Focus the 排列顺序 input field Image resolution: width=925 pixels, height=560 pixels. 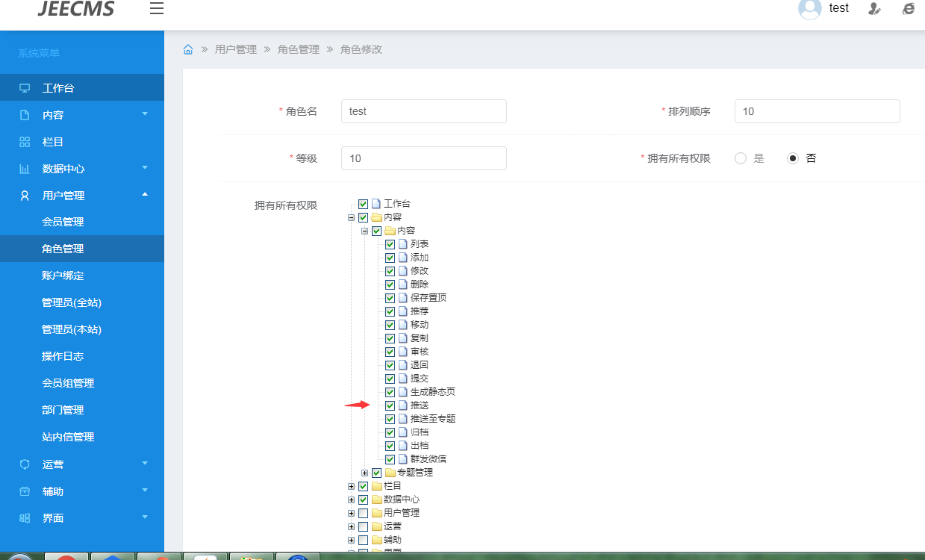click(x=817, y=111)
